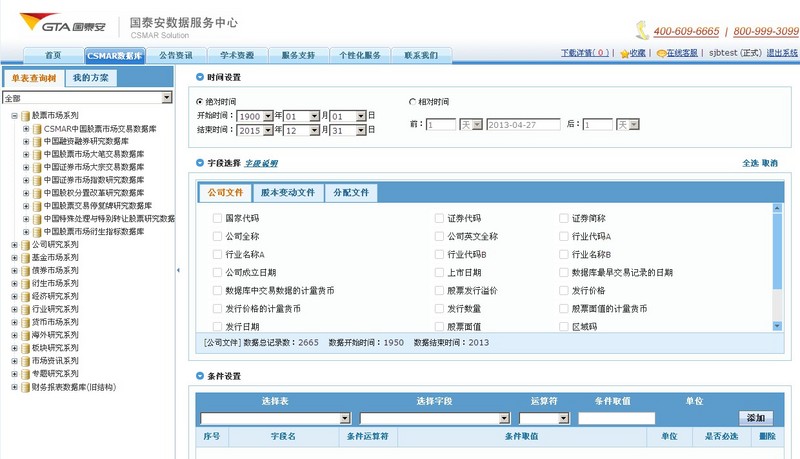Click the blue circle icon beside 条件设置

(200, 376)
